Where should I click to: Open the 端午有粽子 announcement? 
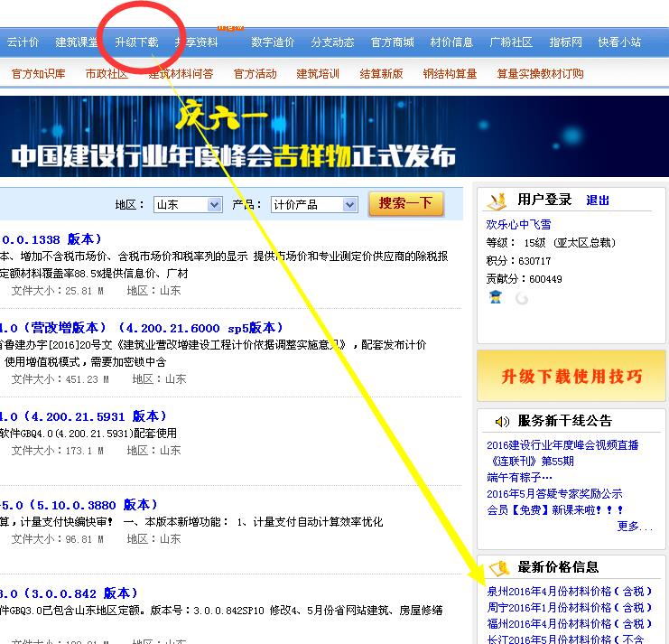[x=519, y=477]
